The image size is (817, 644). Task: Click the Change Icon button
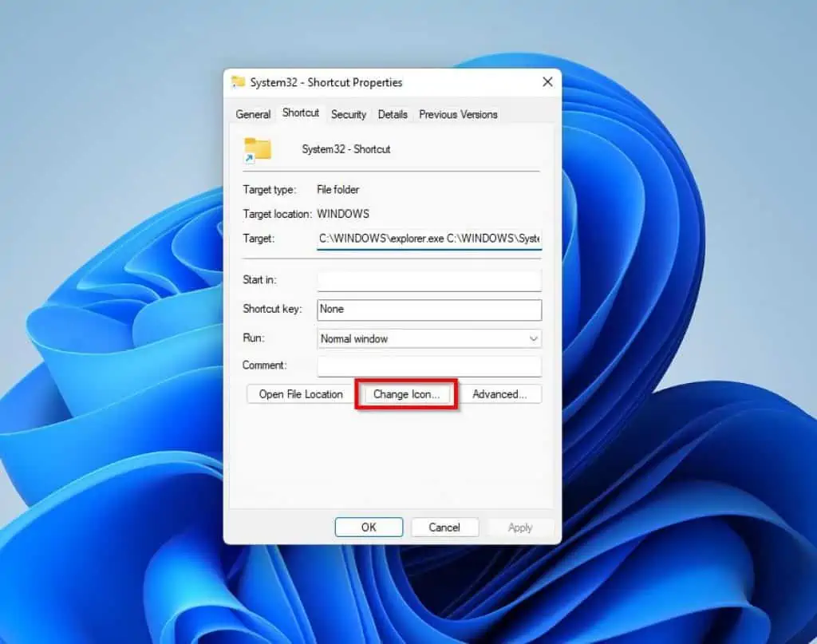[x=406, y=394]
